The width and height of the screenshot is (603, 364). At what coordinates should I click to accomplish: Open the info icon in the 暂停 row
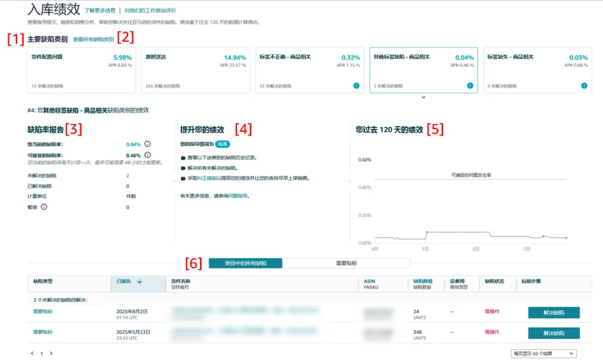(43, 207)
